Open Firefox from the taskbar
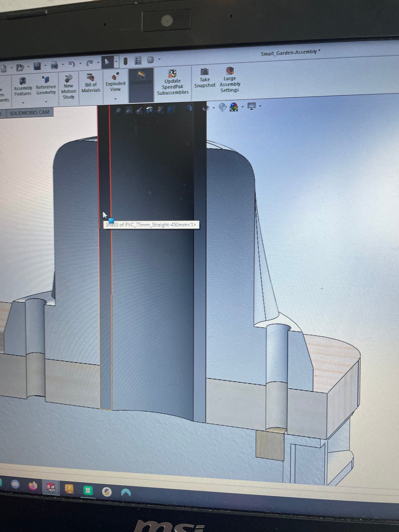 click(x=33, y=486)
